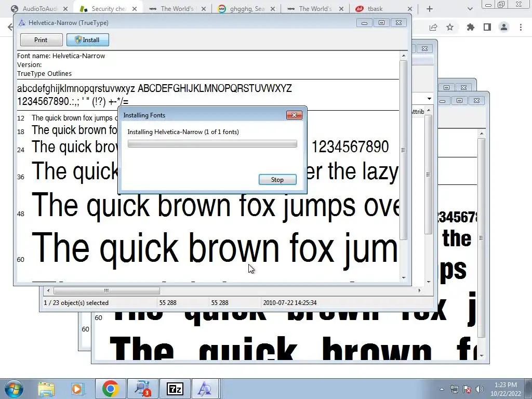The height and width of the screenshot is (399, 532).
Task: Go back in the Chrome browser
Action: [x=10, y=27]
